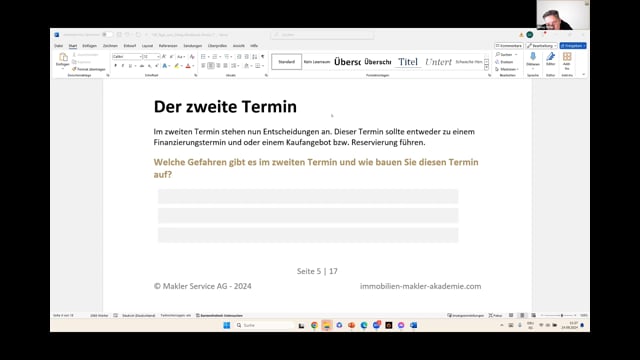
Task: Click the blue Freigeben share button
Action: [573, 46]
